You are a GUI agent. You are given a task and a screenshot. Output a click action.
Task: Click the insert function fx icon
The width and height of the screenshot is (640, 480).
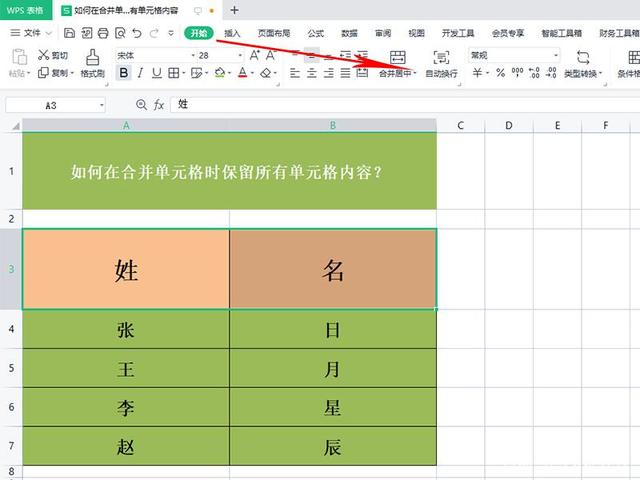click(x=158, y=104)
